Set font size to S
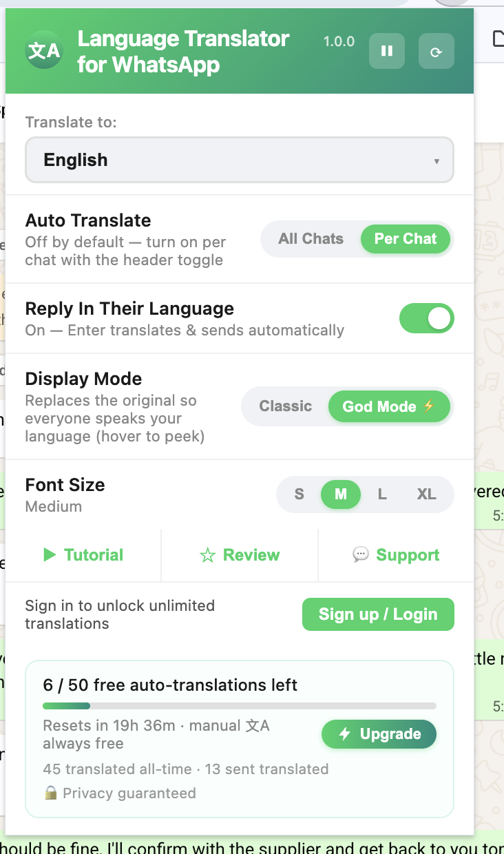Screen dimensions: 504x854 coord(299,494)
